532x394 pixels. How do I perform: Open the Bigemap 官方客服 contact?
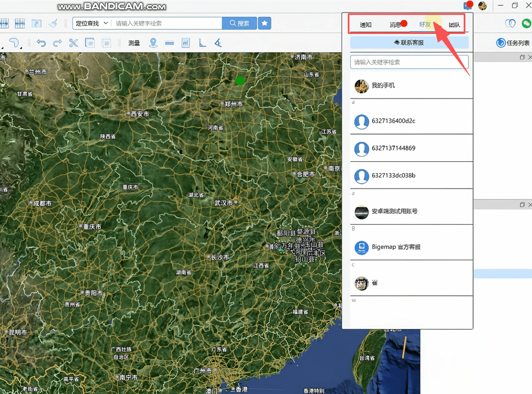(x=411, y=247)
